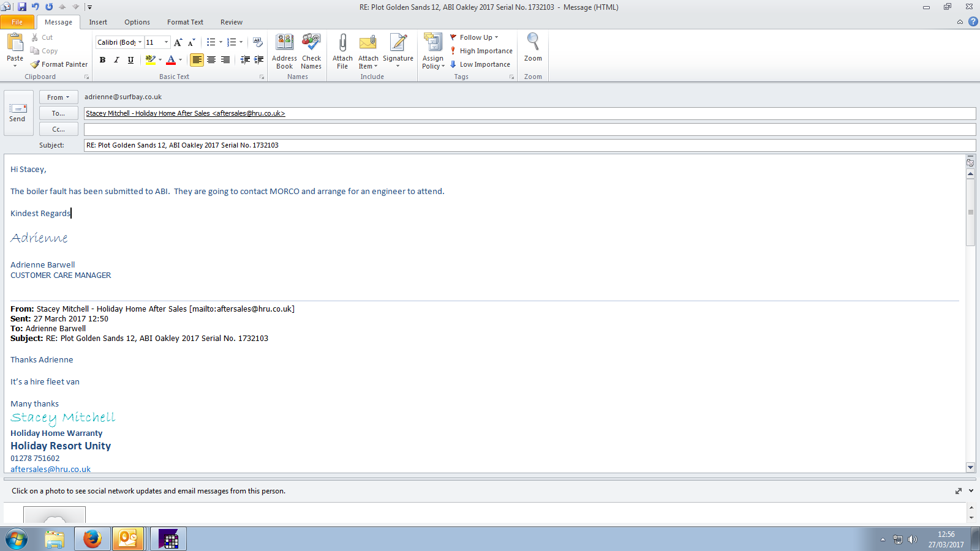Apply Format Painter
The width and height of the screenshot is (980, 551).
[x=59, y=64]
